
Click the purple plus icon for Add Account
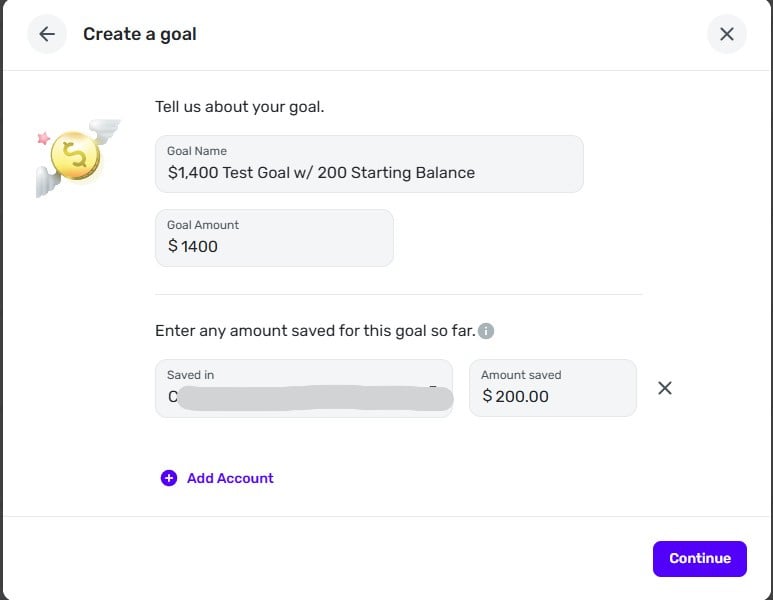169,478
